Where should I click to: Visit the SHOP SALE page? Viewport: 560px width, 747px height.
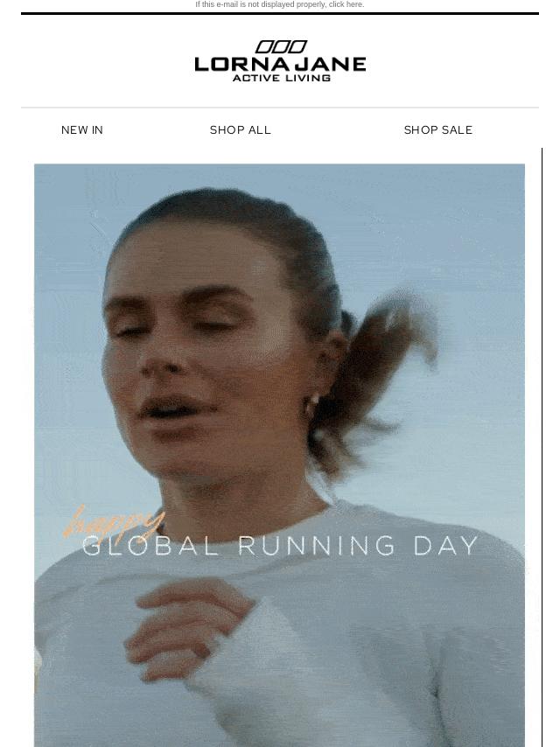click(438, 130)
